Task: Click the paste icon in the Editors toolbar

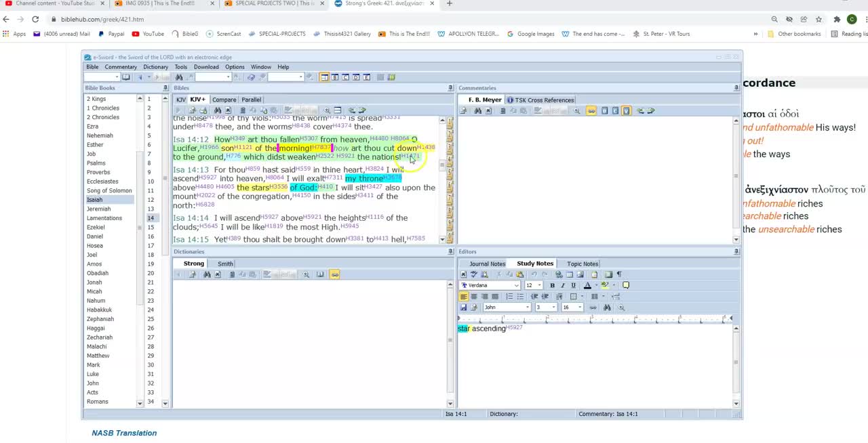Action: [x=520, y=274]
